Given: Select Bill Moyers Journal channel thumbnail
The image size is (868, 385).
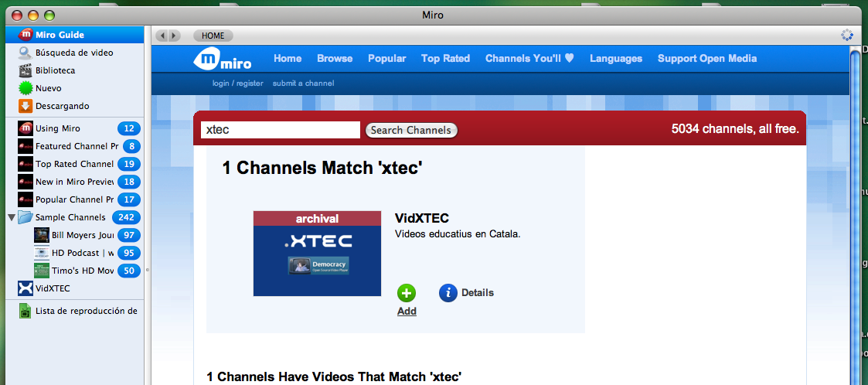Looking at the screenshot, I should 42,235.
